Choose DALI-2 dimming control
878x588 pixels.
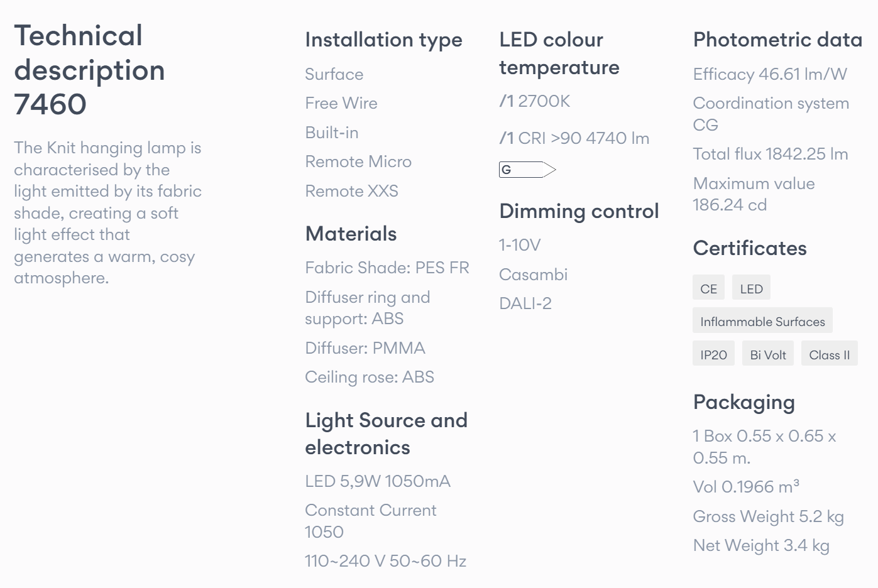pyautogui.click(x=525, y=303)
